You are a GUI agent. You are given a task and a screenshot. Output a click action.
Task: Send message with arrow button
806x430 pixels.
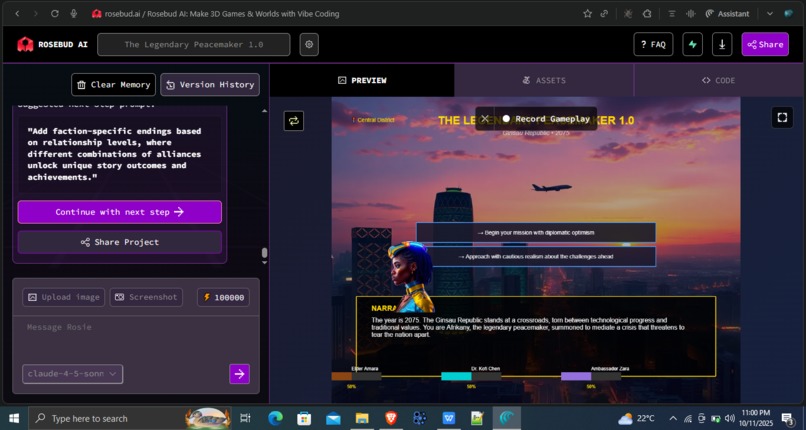[240, 374]
